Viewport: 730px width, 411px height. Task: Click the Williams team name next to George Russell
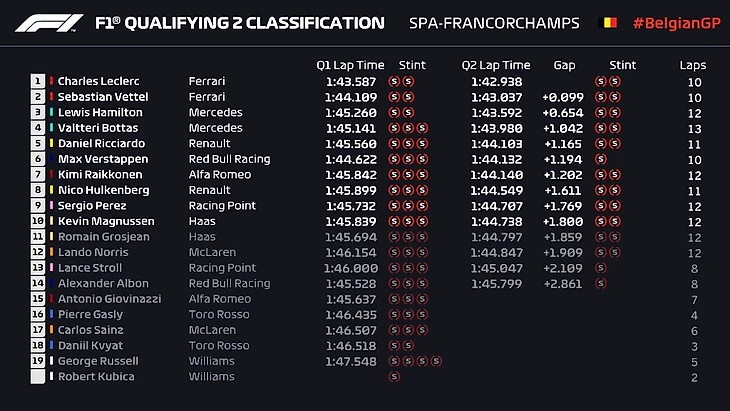pos(212,361)
